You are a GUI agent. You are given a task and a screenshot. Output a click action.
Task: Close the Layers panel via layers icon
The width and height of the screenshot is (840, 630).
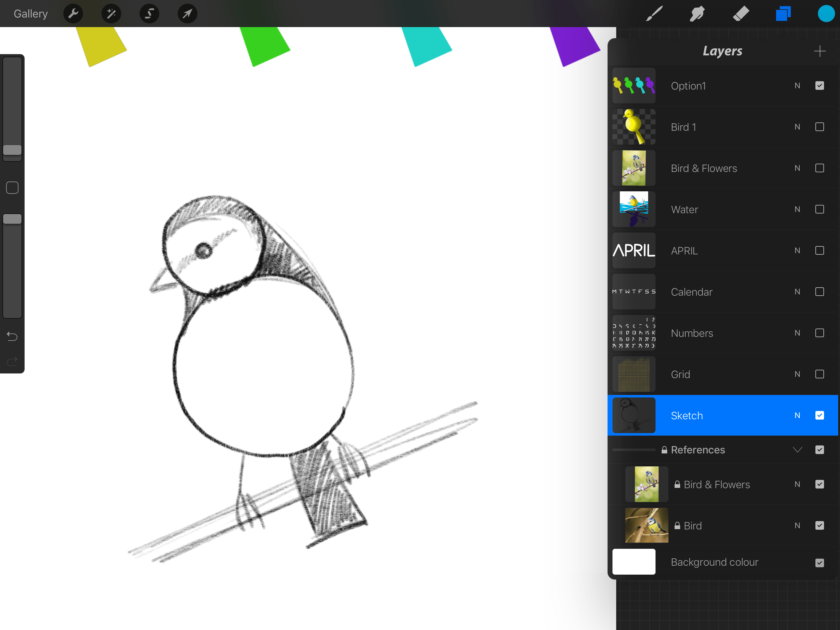[x=783, y=14]
